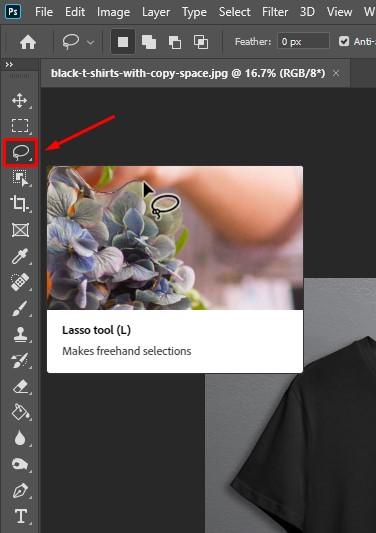Select the Crop tool
This screenshot has height=533, width=376.
[20, 204]
